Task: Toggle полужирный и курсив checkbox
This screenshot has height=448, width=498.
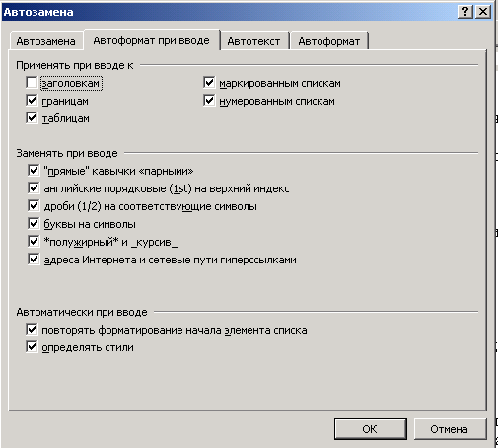Action: tap(34, 242)
